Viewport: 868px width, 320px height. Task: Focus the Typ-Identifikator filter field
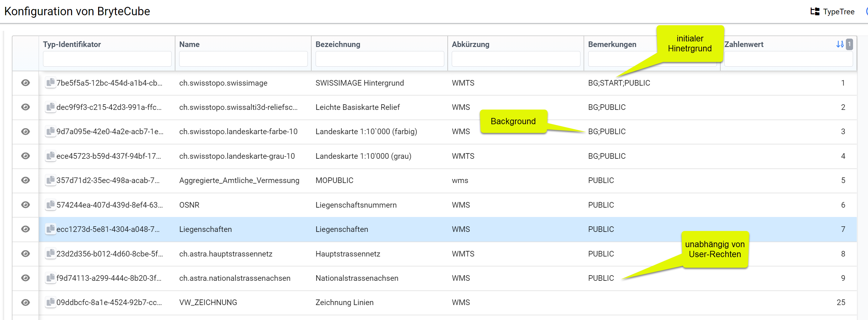(x=107, y=59)
